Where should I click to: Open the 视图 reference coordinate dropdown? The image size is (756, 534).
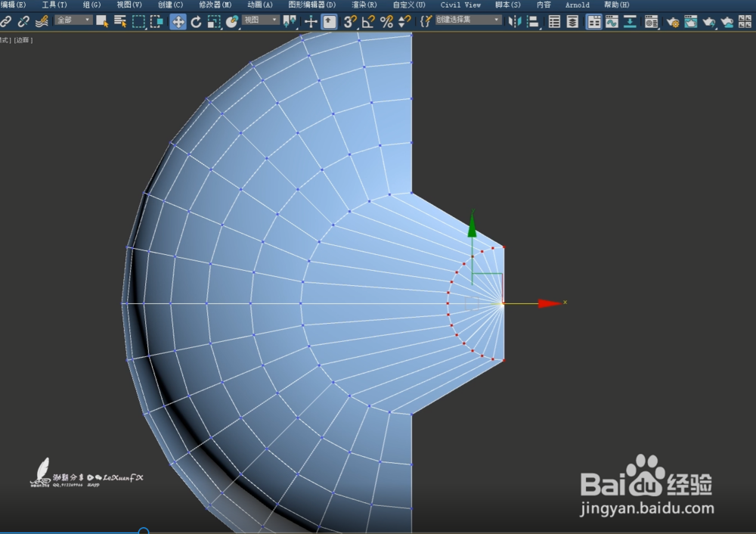[260, 20]
